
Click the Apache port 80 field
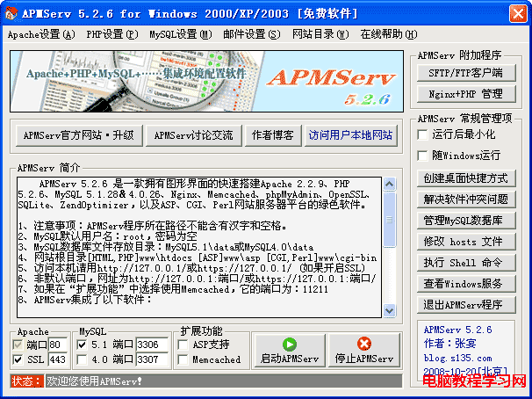58,345
